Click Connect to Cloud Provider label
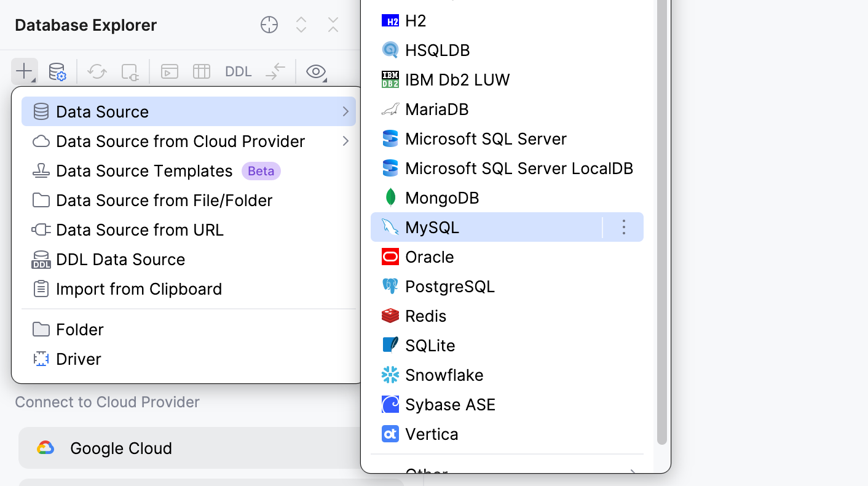 click(108, 402)
